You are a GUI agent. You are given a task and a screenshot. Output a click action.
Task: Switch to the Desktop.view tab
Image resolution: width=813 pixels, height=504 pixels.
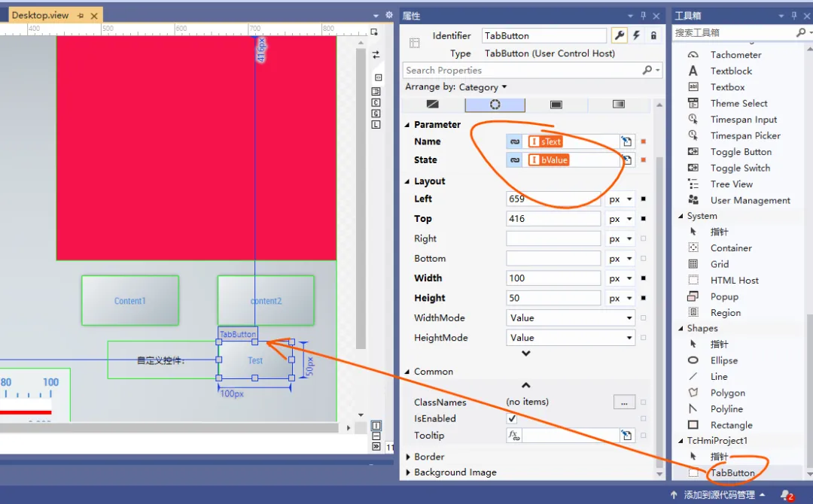click(41, 16)
